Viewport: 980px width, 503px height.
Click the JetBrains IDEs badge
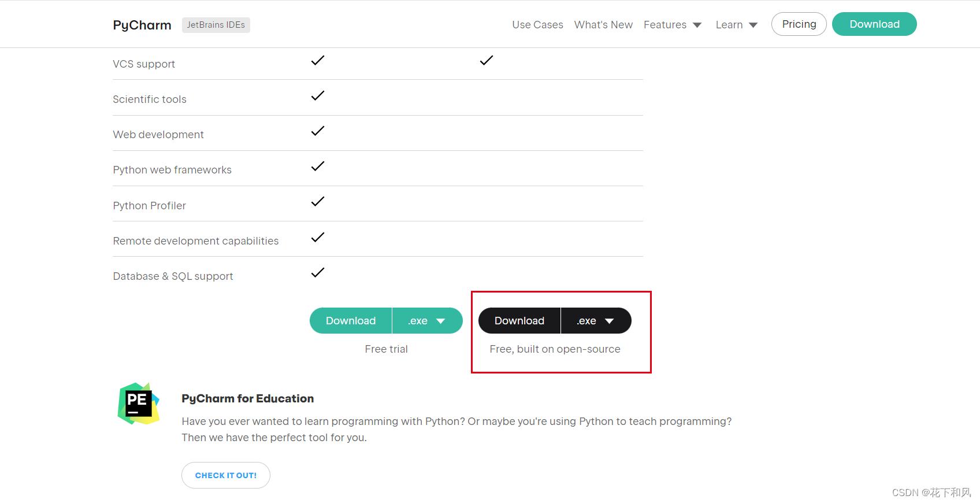216,25
